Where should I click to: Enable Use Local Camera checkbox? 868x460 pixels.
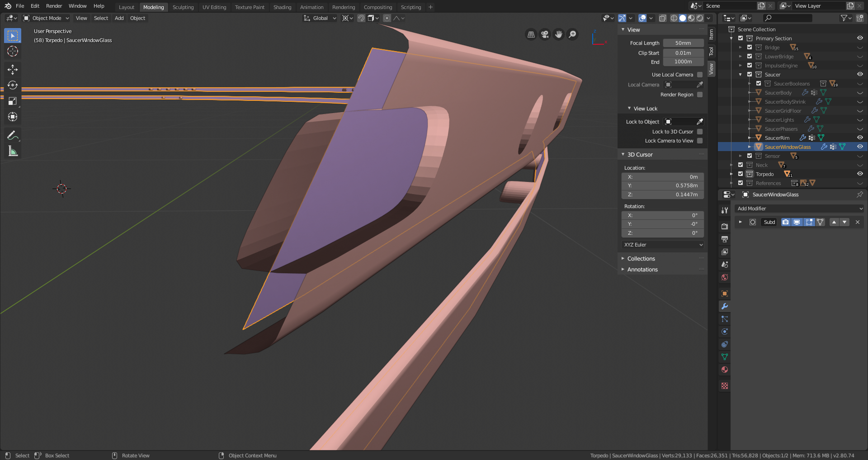point(700,75)
